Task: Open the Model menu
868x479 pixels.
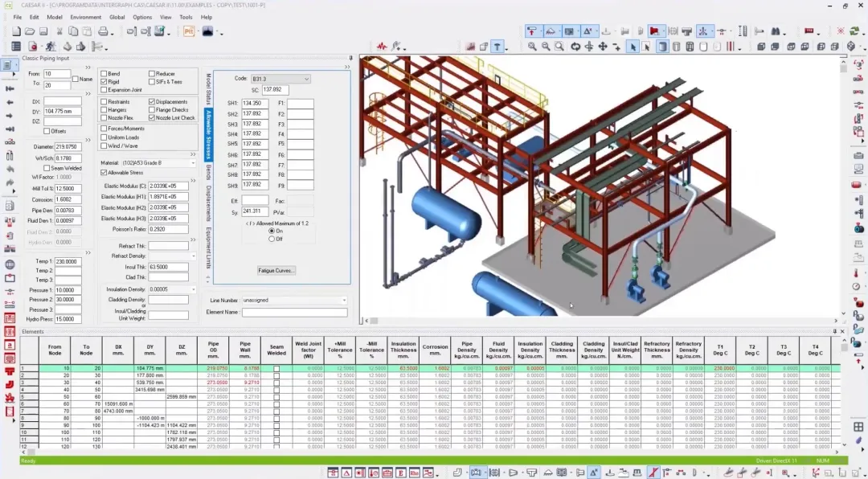Action: [x=55, y=17]
